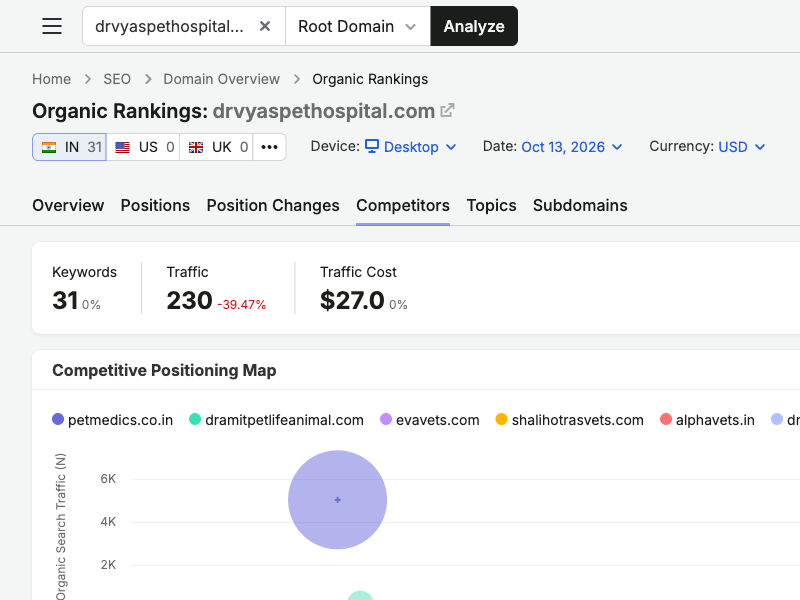800x600 pixels.
Task: Click the UK flag icon
Action: 196,147
